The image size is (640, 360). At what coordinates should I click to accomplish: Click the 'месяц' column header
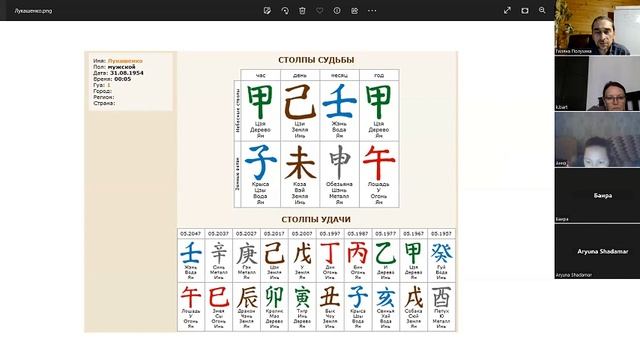pos(339,76)
